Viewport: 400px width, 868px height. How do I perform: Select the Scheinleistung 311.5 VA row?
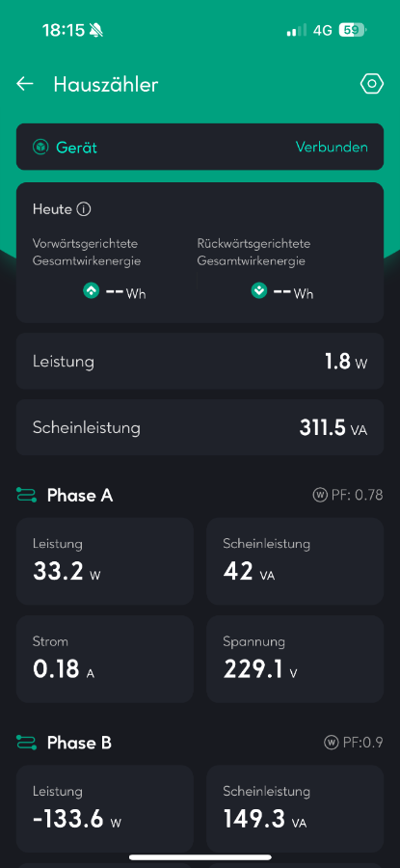(200, 427)
